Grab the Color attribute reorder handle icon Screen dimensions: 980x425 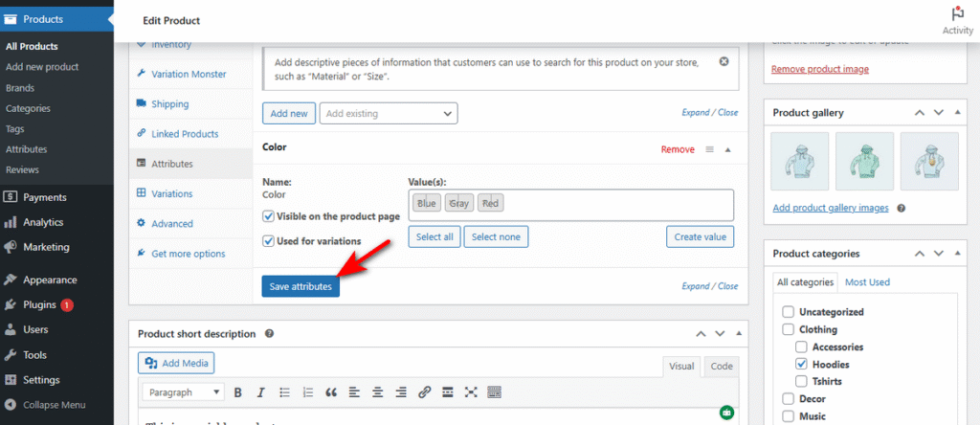click(709, 149)
